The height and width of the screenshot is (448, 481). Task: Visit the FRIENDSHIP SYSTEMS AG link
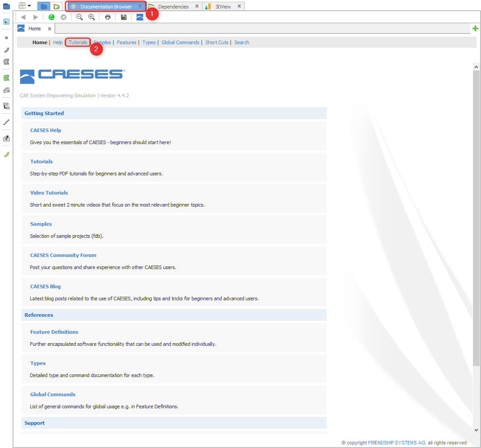[x=397, y=443]
